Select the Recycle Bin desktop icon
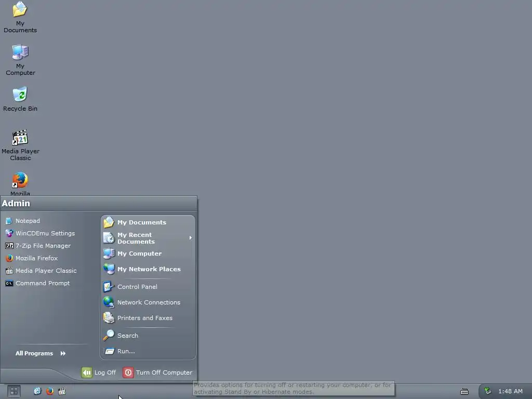This screenshot has height=399, width=532. pyautogui.click(x=20, y=99)
